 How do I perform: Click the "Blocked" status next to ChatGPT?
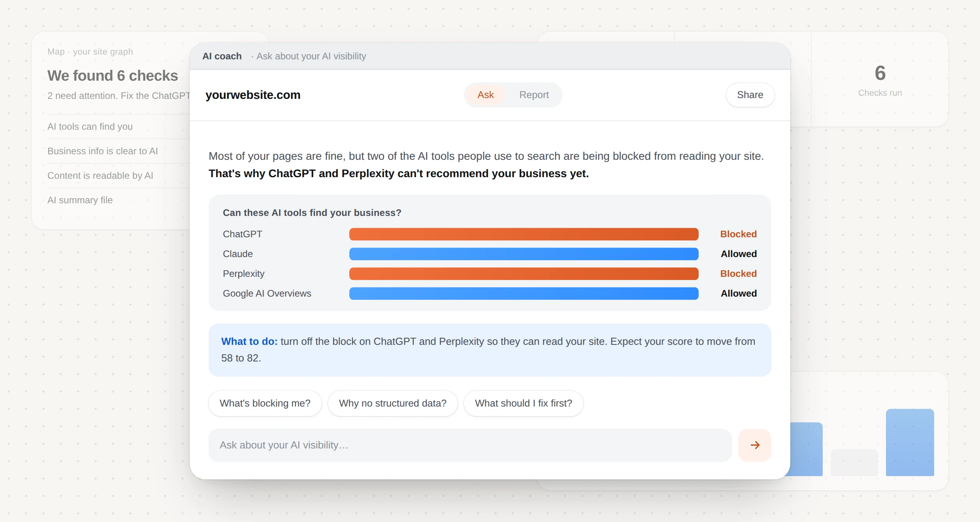click(739, 234)
